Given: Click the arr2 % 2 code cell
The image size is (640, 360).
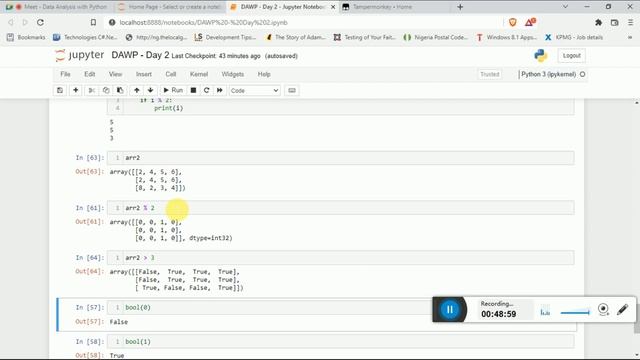Looking at the screenshot, I should [340, 208].
